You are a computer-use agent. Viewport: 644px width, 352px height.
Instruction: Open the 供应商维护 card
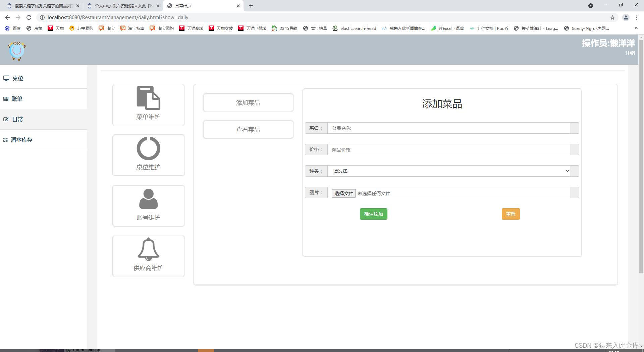point(148,256)
